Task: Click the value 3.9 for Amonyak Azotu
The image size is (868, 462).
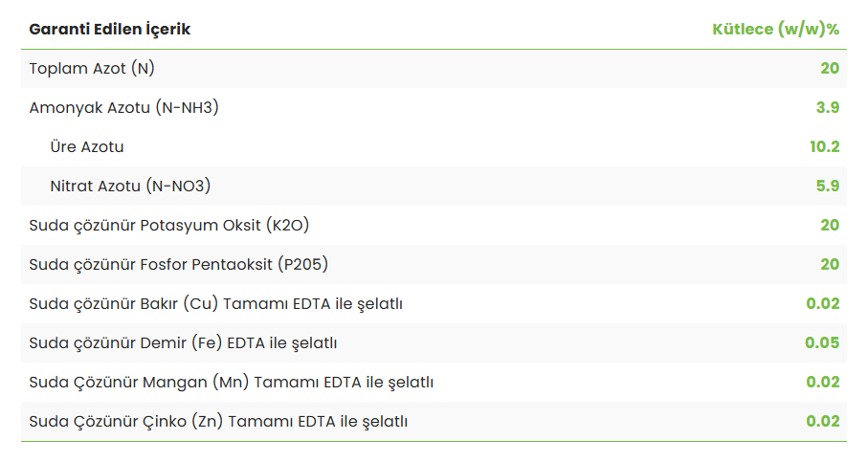Action: pyautogui.click(x=828, y=107)
